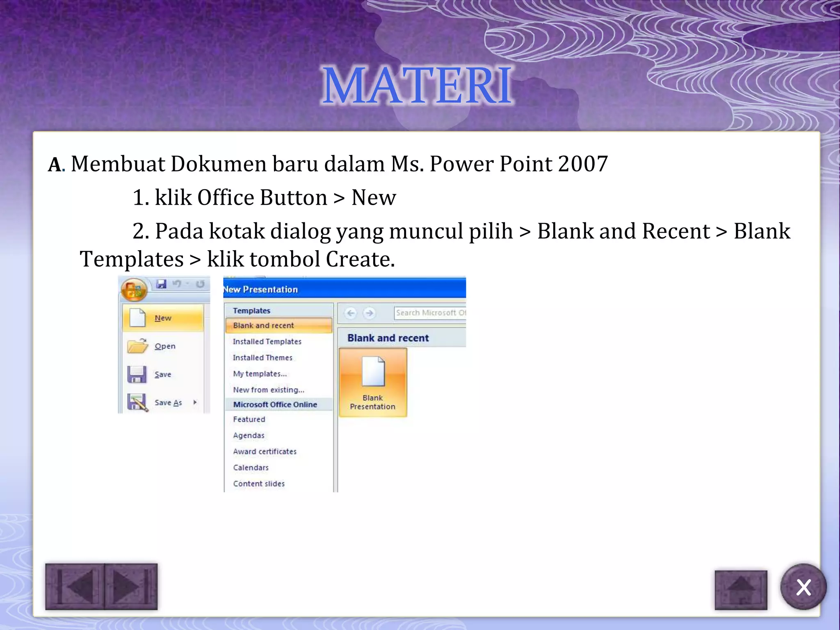Choose New from existing... option
This screenshot has width=840, height=630.
[269, 390]
